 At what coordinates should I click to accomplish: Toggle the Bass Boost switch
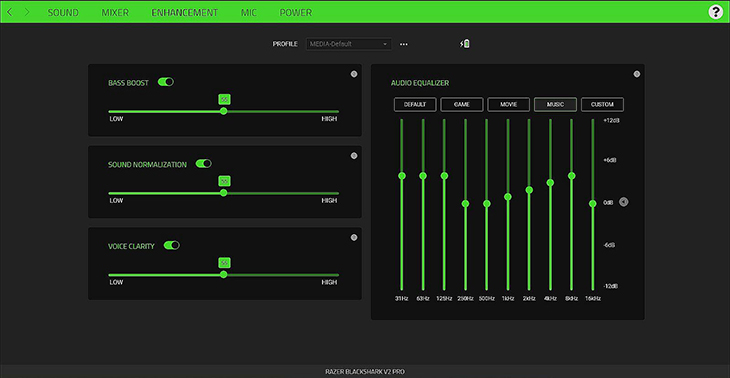166,82
